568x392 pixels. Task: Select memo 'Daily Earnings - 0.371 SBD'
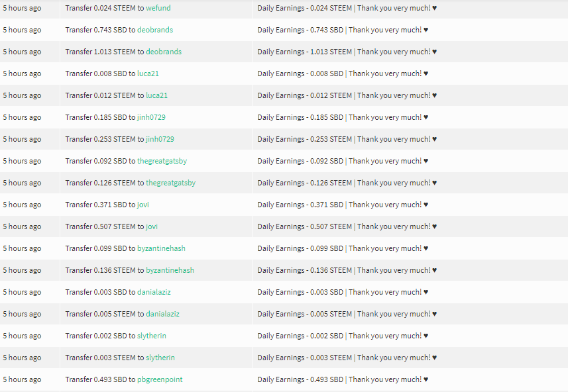tap(300, 205)
